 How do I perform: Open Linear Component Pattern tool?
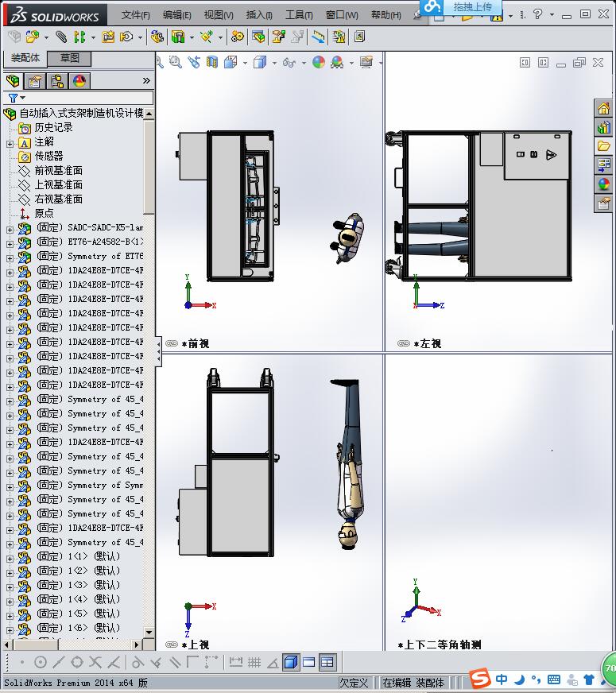(79, 37)
